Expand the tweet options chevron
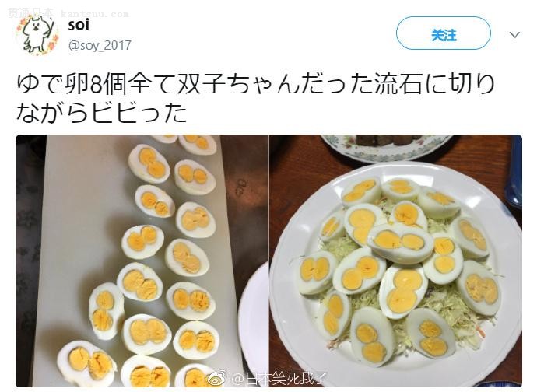537x392 pixels. click(514, 35)
